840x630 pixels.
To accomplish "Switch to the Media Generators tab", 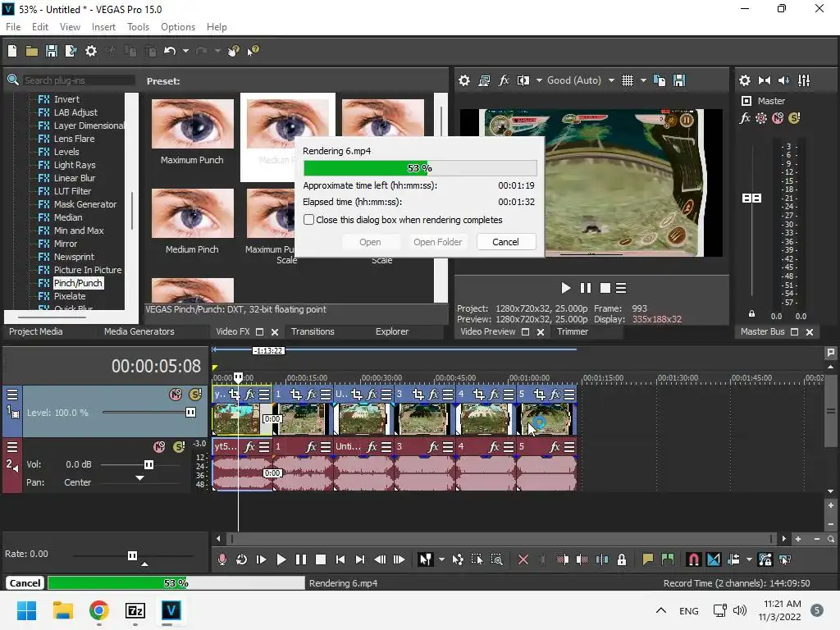I will click(139, 331).
